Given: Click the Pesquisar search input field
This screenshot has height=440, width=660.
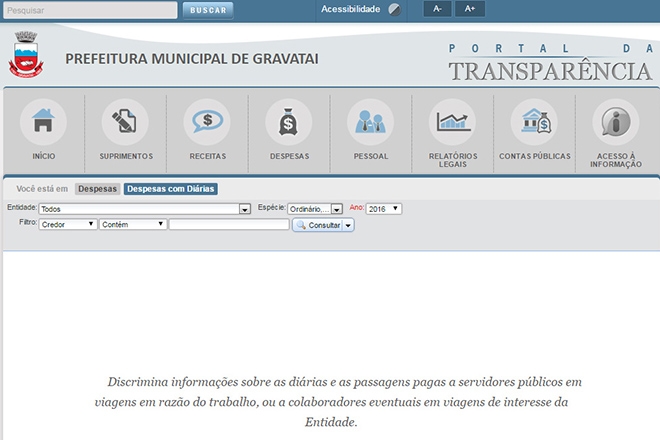Looking at the screenshot, I should point(88,10).
